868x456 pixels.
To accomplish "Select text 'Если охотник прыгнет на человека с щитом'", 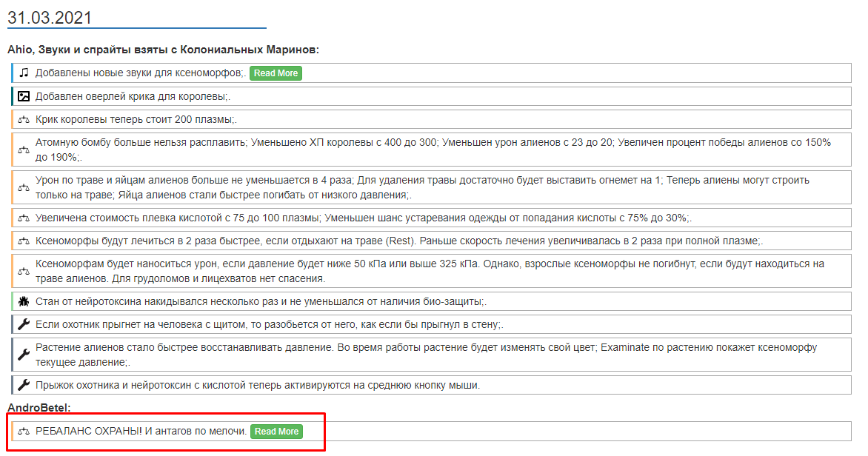I will (141, 324).
